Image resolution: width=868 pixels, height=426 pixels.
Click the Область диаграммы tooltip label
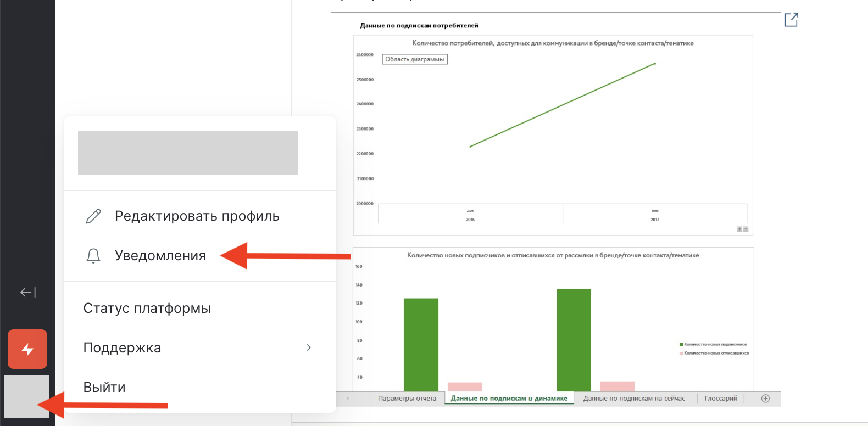(x=415, y=59)
